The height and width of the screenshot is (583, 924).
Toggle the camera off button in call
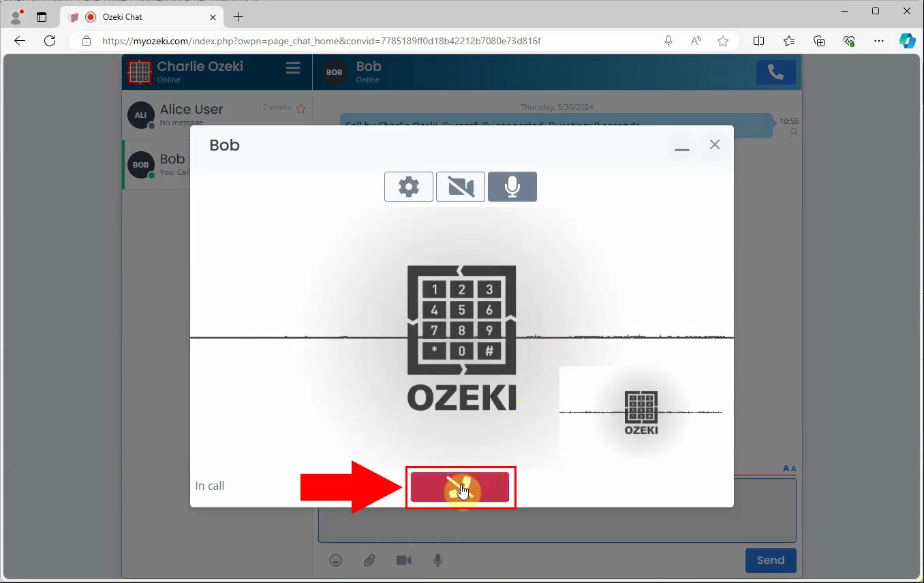(461, 187)
